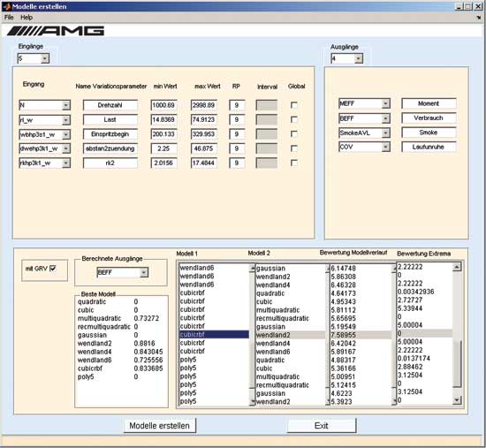
Task: Click min Wert field 200.133
Action: click(163, 134)
